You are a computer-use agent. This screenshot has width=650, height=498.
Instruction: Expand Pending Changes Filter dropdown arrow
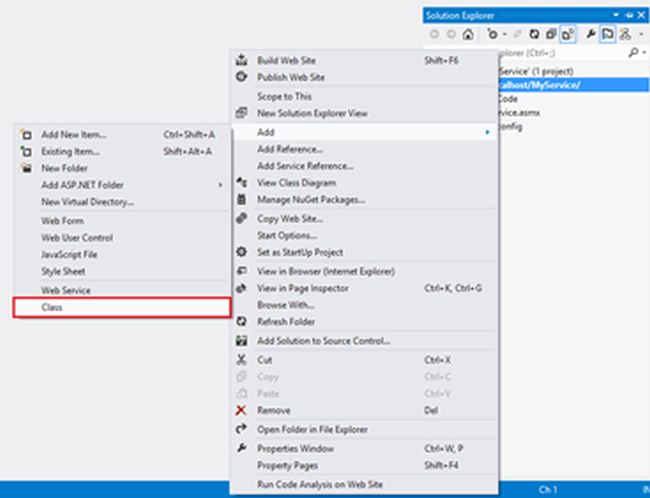point(504,34)
